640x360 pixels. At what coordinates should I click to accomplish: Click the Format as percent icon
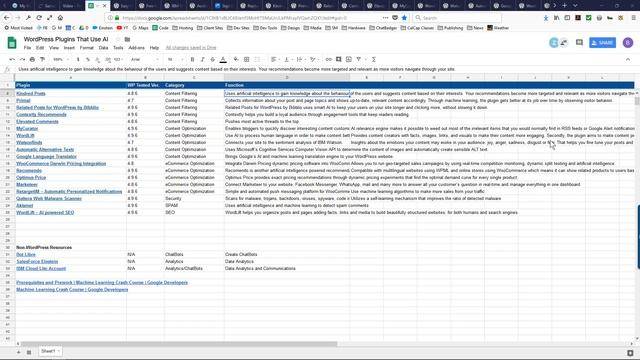coord(88,60)
